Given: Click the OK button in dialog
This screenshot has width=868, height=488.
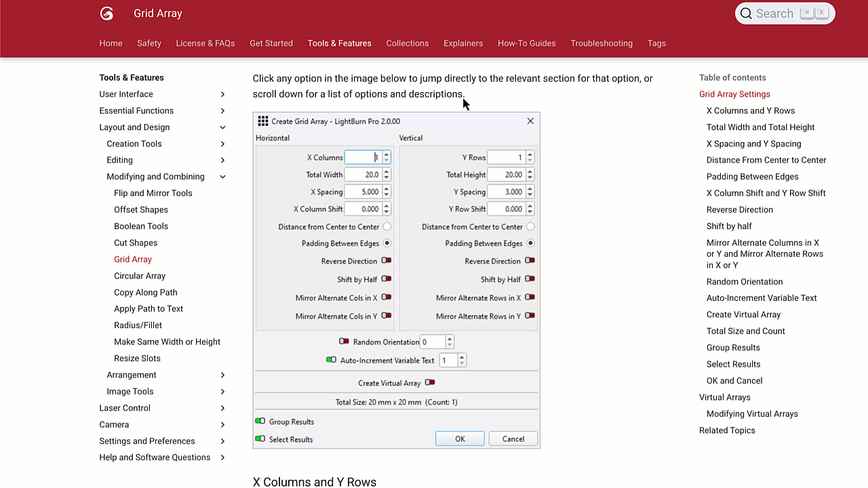Looking at the screenshot, I should (460, 439).
